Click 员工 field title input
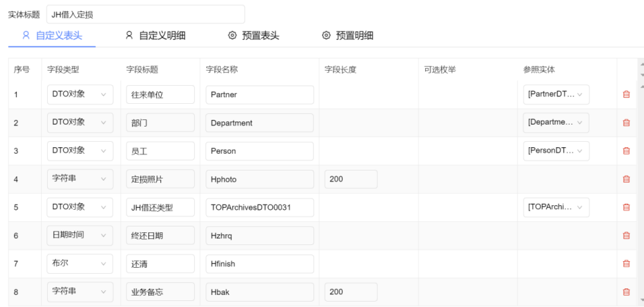 pos(160,151)
